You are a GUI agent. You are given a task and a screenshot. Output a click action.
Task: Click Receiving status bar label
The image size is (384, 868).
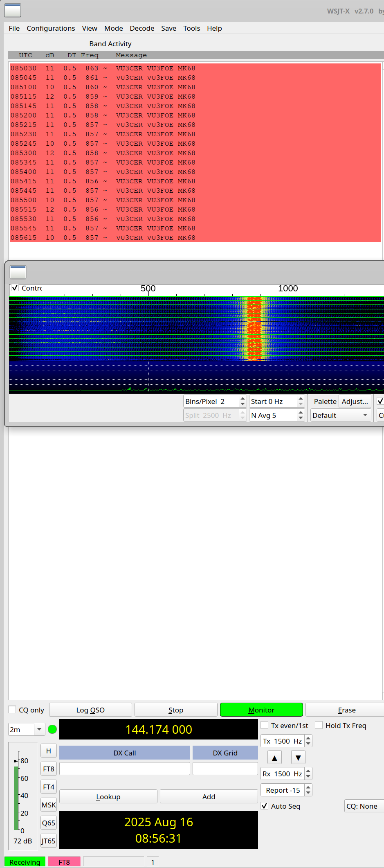click(x=25, y=862)
